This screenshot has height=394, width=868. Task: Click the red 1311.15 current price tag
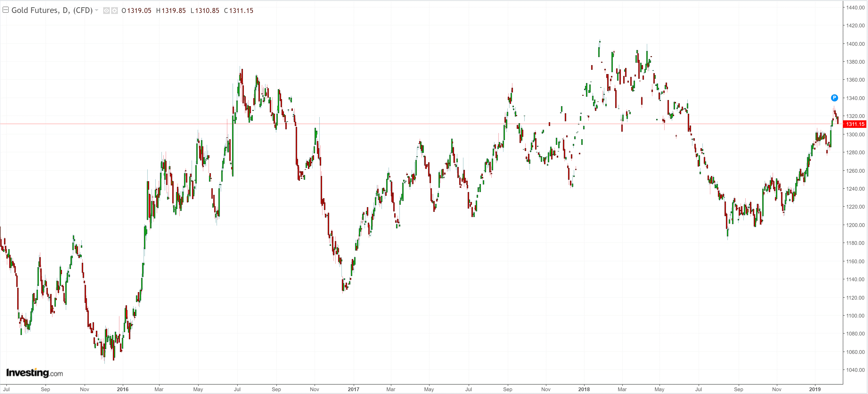click(855, 124)
